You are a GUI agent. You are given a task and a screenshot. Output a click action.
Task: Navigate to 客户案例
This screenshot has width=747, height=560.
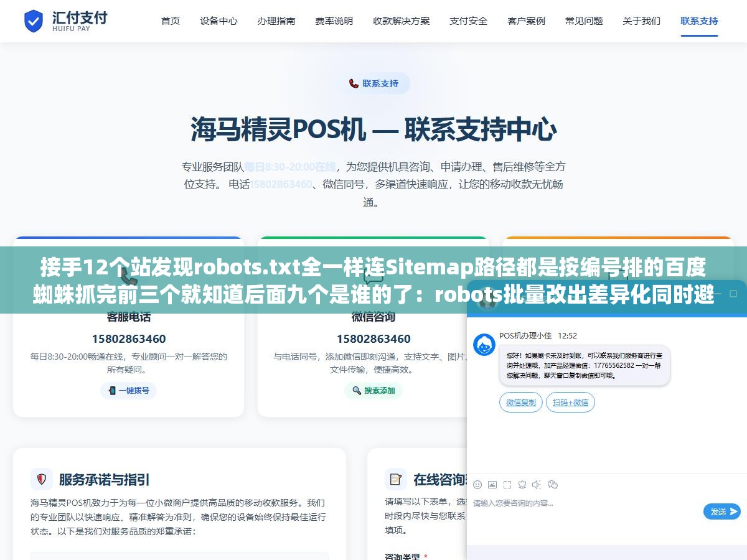(526, 21)
